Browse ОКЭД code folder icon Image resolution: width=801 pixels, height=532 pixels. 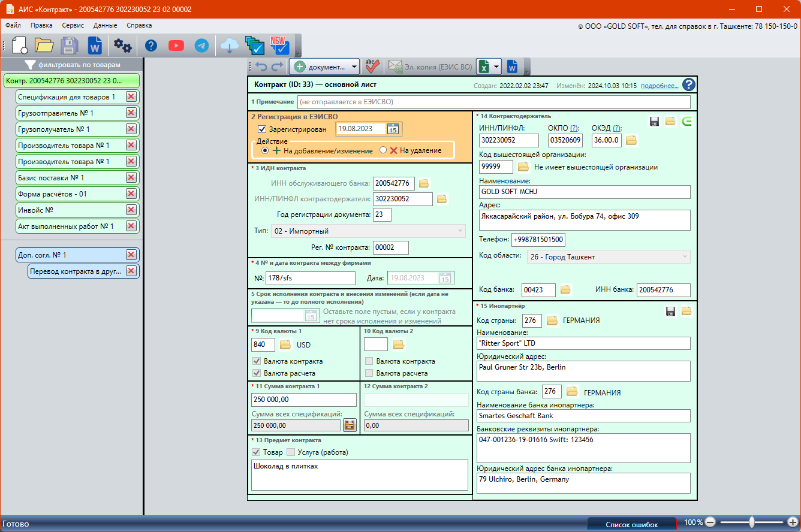631,140
